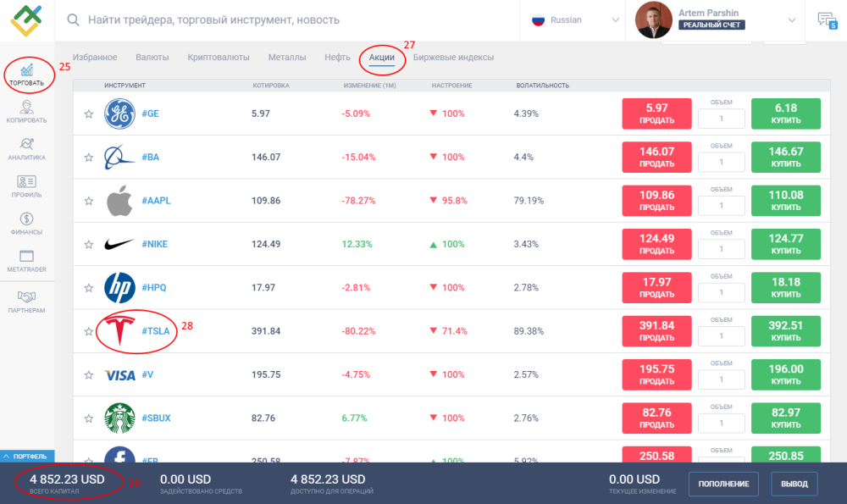Screen dimensions: 847x504
Task: Add #GE to favorites star
Action: [x=89, y=114]
